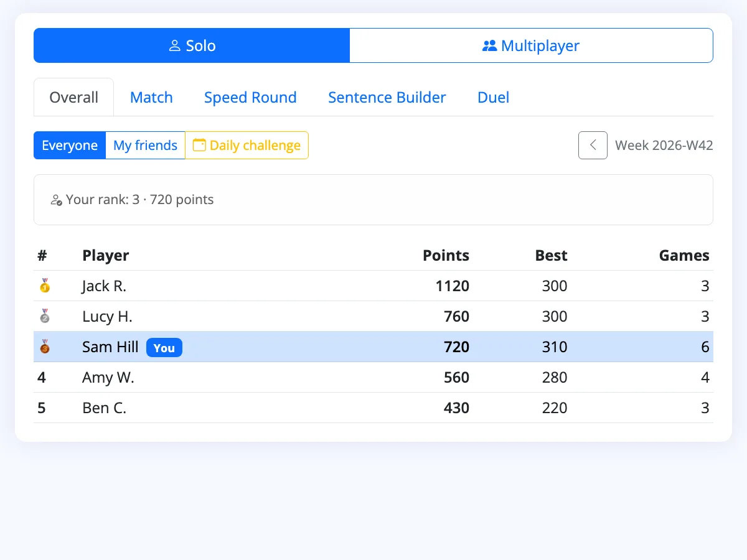Image resolution: width=747 pixels, height=560 pixels.
Task: Select player name Jack R.
Action: (x=105, y=286)
